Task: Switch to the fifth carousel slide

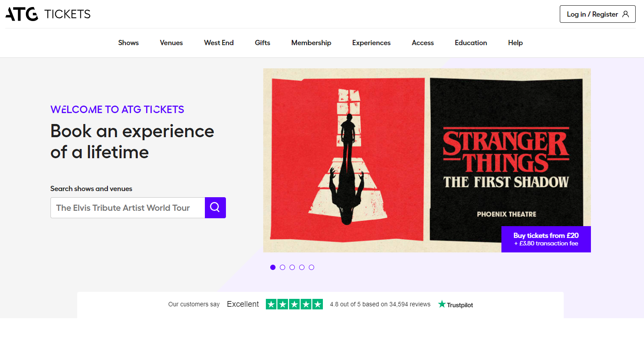Action: [311, 267]
